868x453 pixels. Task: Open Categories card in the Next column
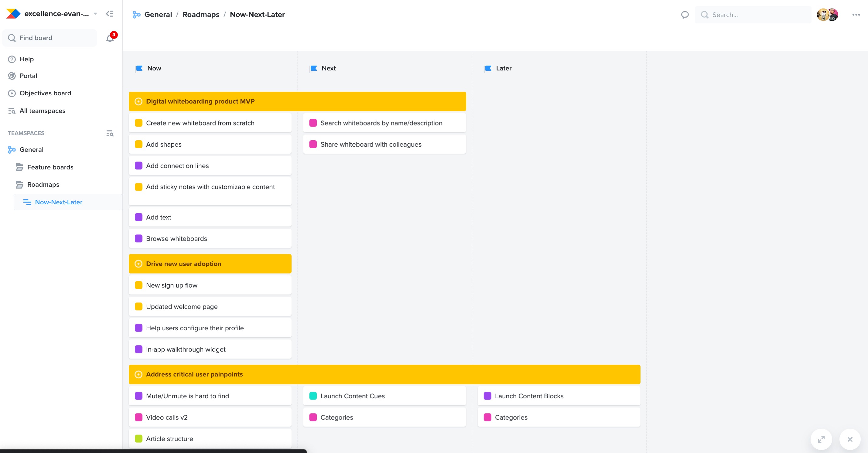pos(384,417)
